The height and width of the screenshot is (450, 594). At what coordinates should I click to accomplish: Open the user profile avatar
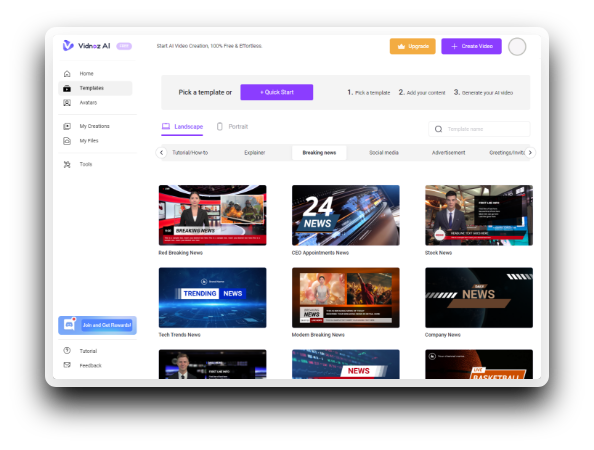(x=517, y=47)
